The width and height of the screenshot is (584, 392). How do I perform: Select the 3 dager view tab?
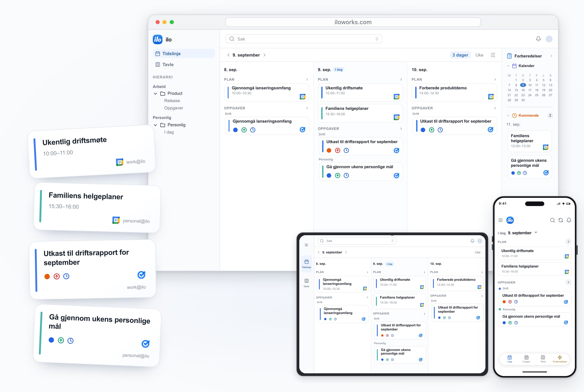(460, 55)
